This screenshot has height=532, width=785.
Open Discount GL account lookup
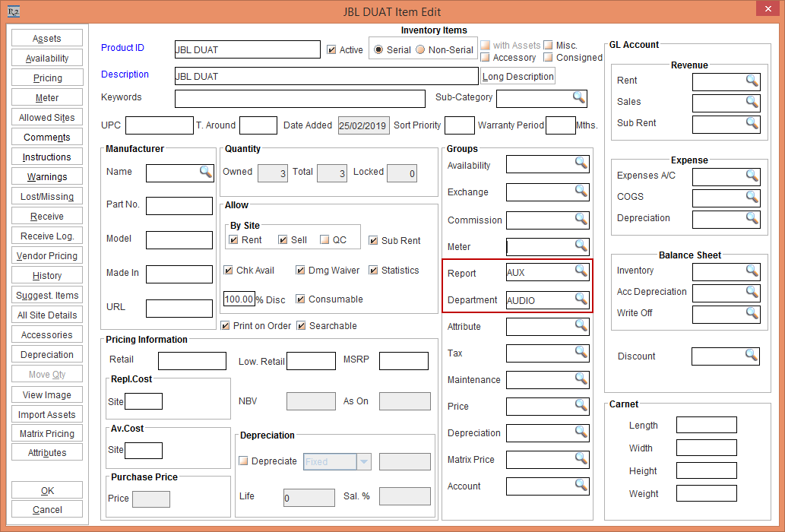[751, 356]
